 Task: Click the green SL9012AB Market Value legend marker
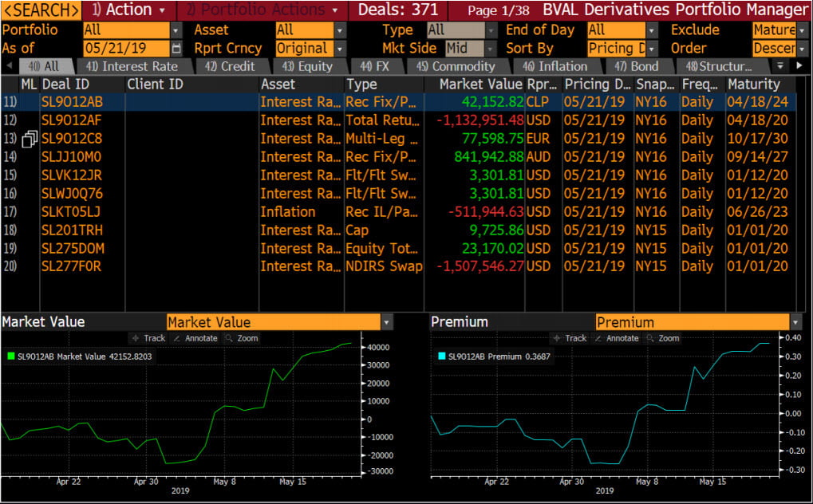[11, 356]
